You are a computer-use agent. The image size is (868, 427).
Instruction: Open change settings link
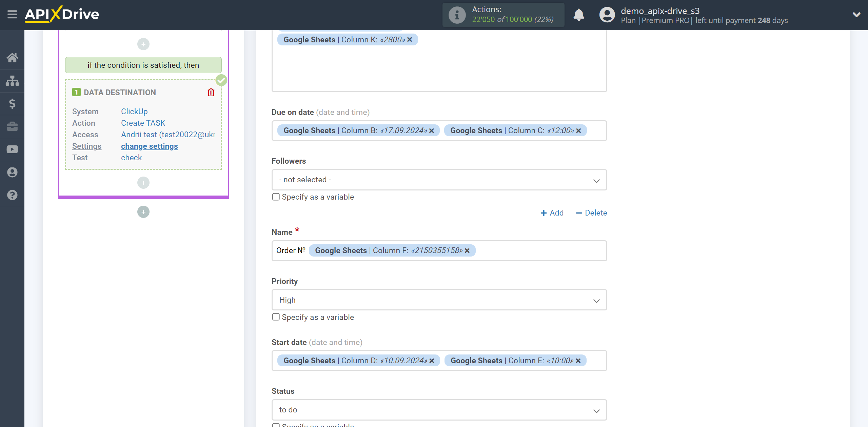coord(150,146)
